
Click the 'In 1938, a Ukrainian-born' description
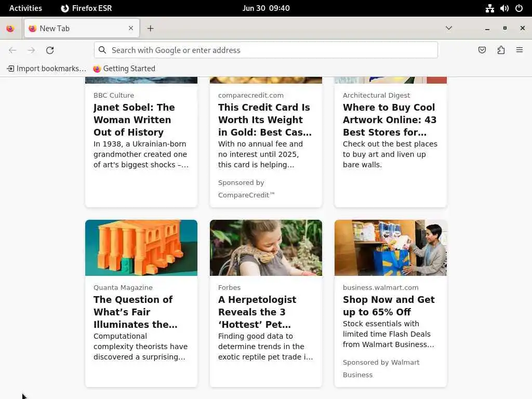141,154
